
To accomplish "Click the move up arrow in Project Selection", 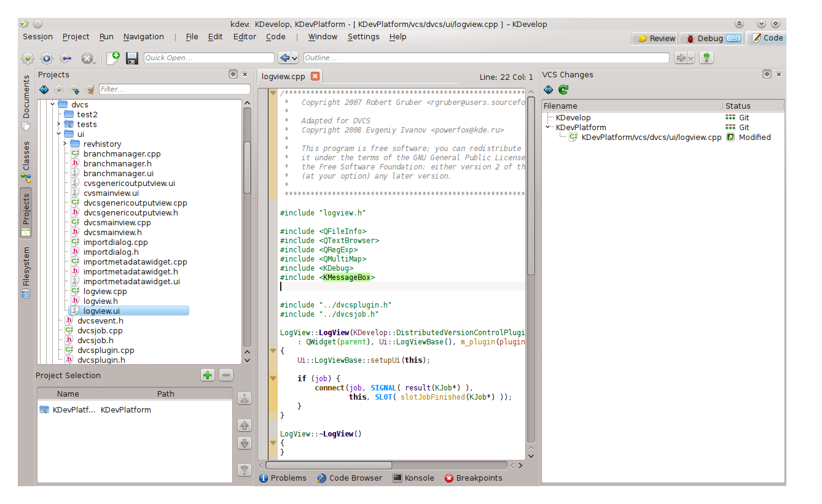I will [245, 425].
